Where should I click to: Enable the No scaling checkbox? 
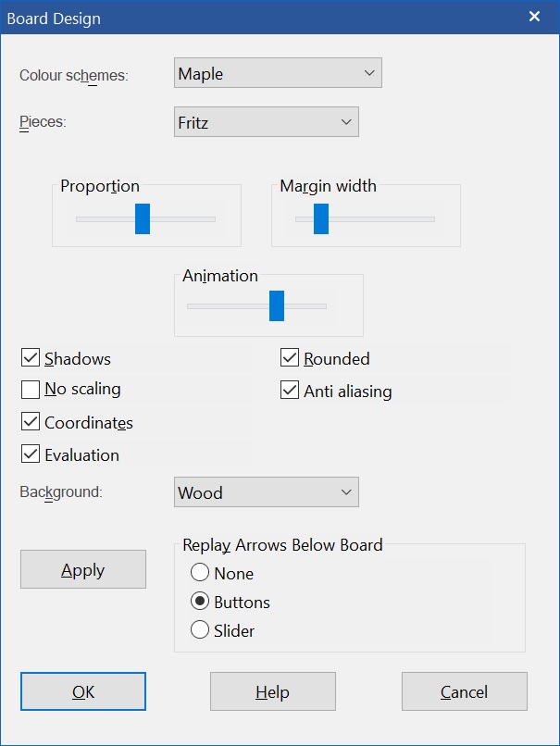31,390
